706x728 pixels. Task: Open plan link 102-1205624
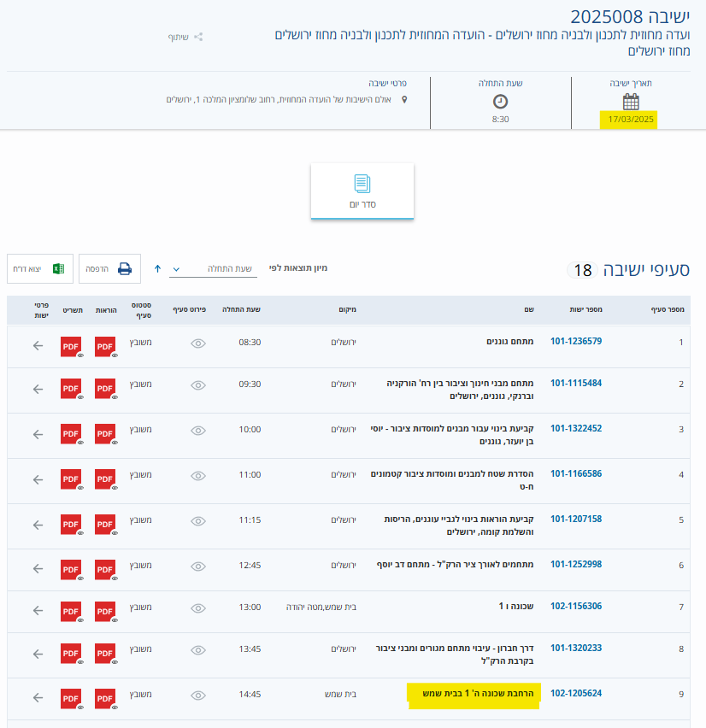[x=576, y=693]
